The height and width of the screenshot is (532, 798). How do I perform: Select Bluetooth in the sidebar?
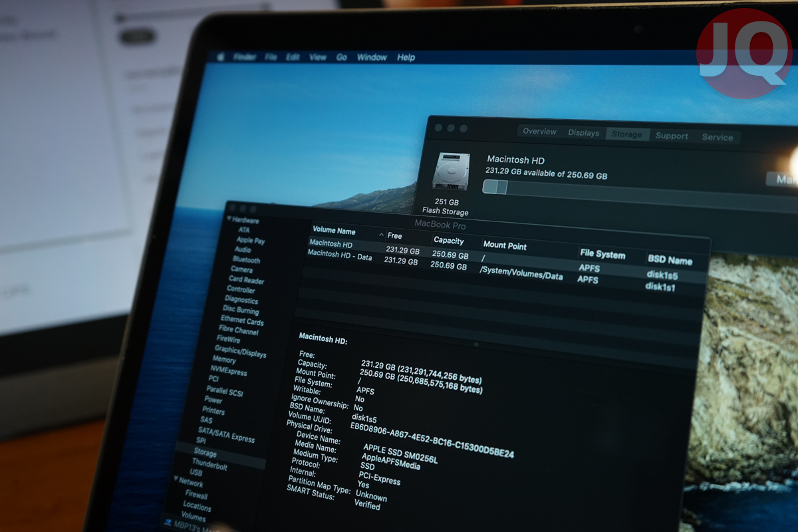tap(246, 260)
